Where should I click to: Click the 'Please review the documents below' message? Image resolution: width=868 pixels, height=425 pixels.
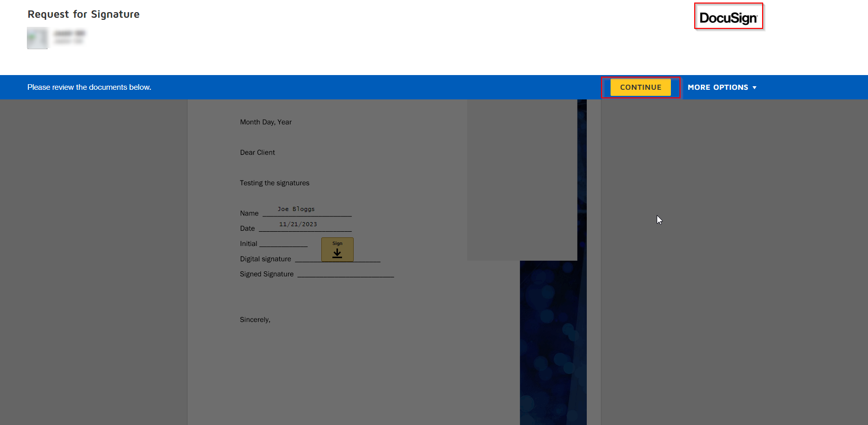pos(89,87)
